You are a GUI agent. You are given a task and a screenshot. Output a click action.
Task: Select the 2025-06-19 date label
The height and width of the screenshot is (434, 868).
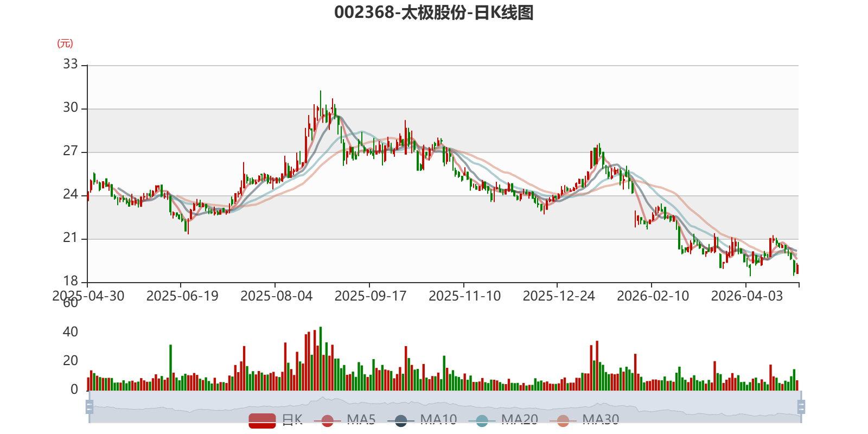[182, 296]
